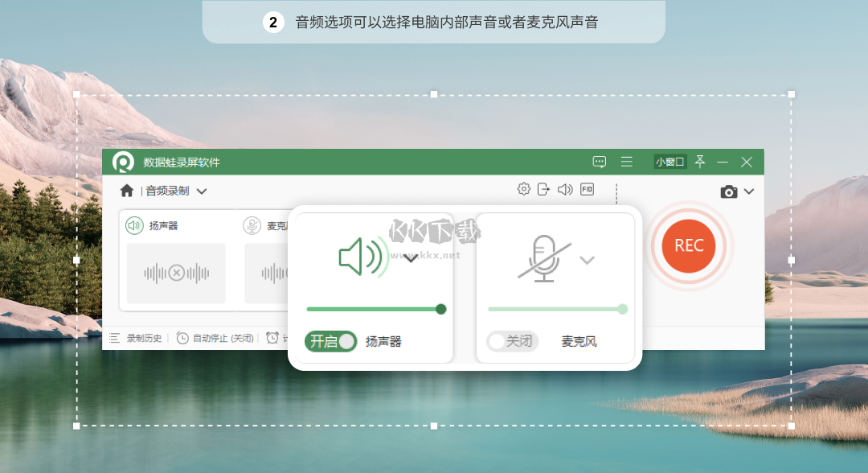Viewport: 868px width, 473px height.
Task: Click the camera screenshot icon
Action: (728, 191)
